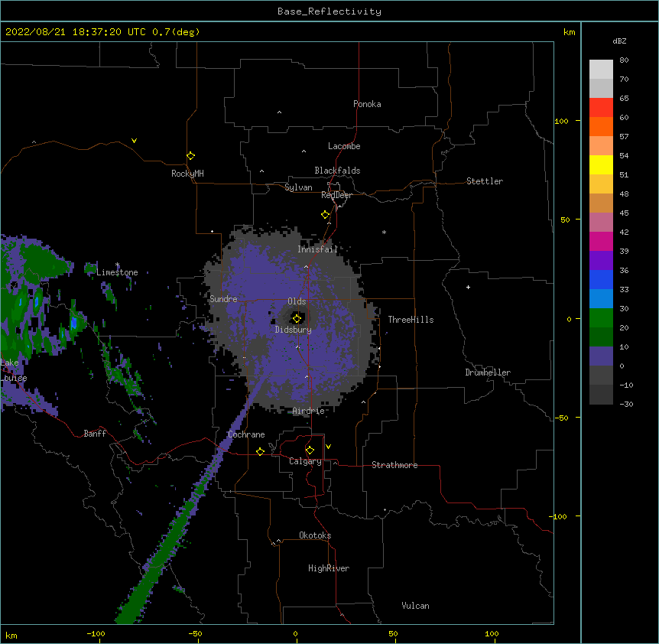Click the Innisfail city label
This screenshot has height=644, width=659.
[318, 249]
